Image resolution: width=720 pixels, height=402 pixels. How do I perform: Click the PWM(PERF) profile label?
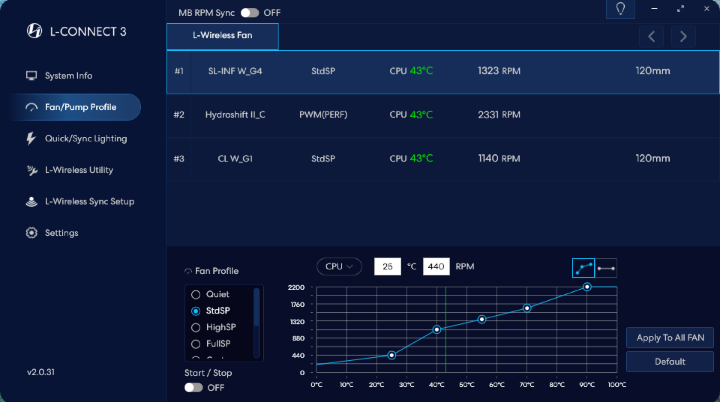pos(323,115)
